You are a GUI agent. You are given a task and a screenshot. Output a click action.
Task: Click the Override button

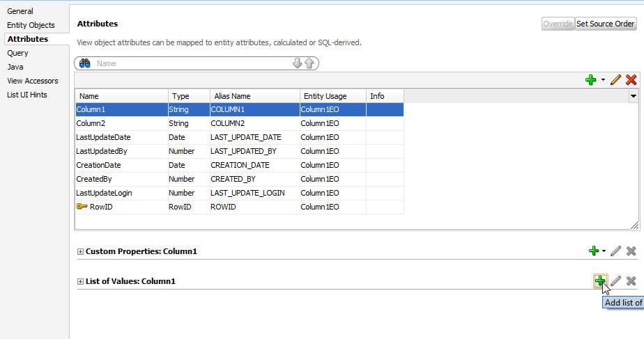coord(558,24)
